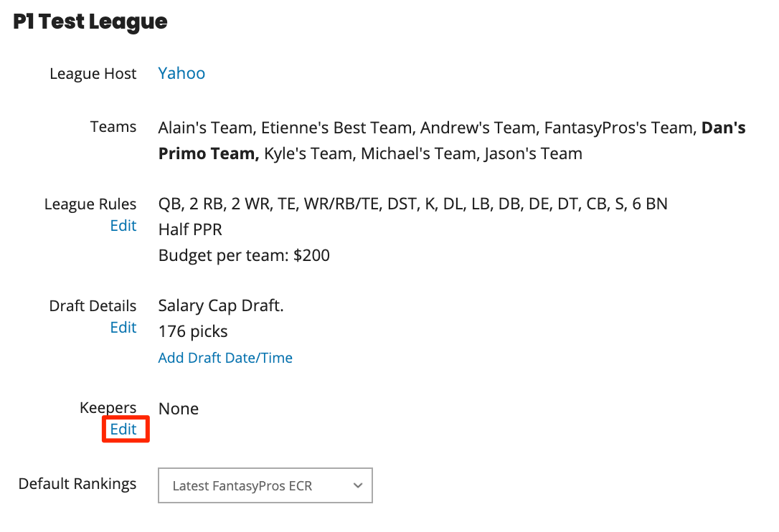The image size is (779, 532).
Task: Click the None value beside Keepers
Action: [x=179, y=409]
